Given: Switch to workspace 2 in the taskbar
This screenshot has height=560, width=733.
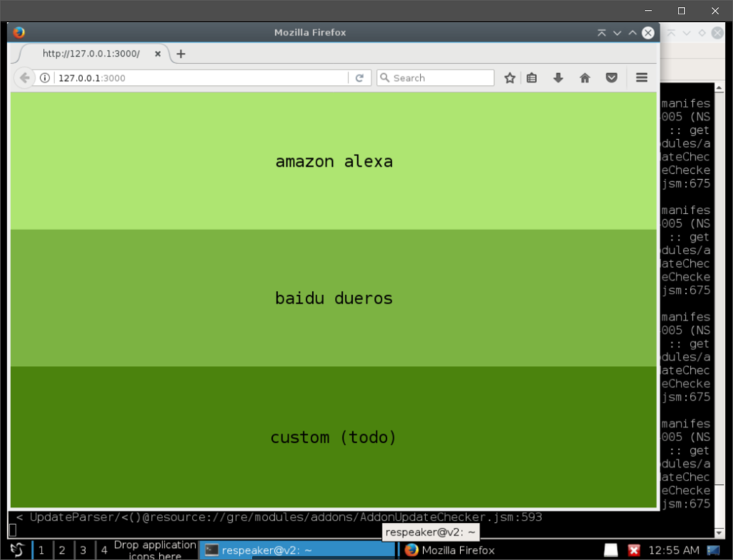Looking at the screenshot, I should pyautogui.click(x=62, y=550).
